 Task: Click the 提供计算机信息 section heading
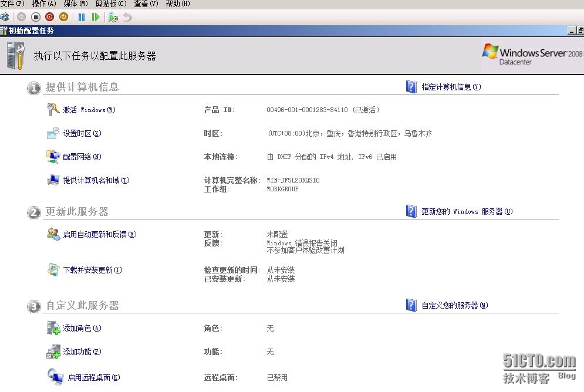(82, 87)
